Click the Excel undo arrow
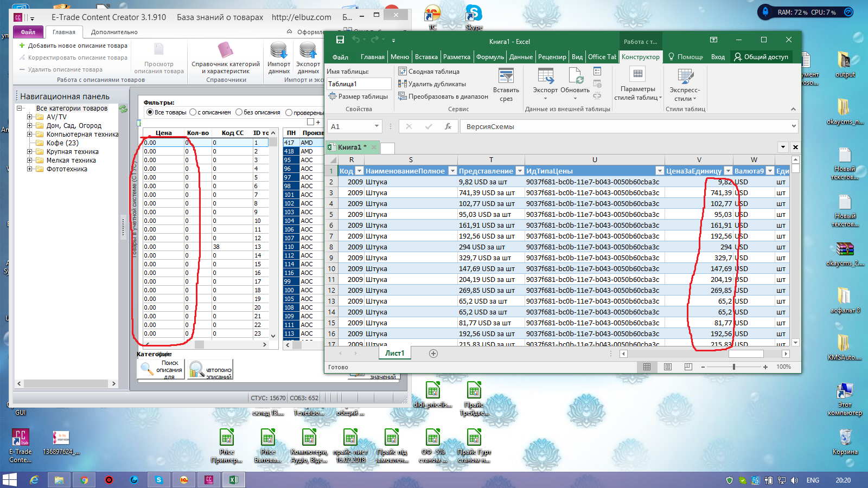The image size is (868, 488). click(356, 40)
